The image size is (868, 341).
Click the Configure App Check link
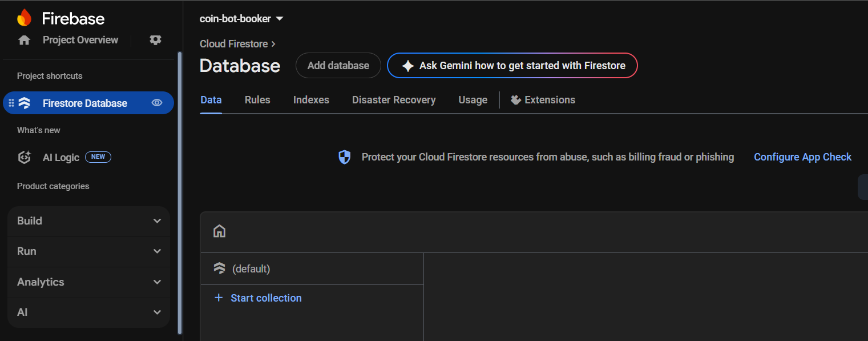pyautogui.click(x=802, y=157)
